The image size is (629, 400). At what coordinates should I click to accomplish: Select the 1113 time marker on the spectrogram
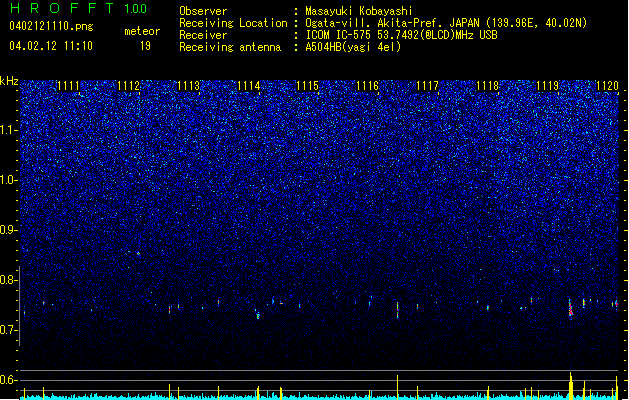pos(189,86)
